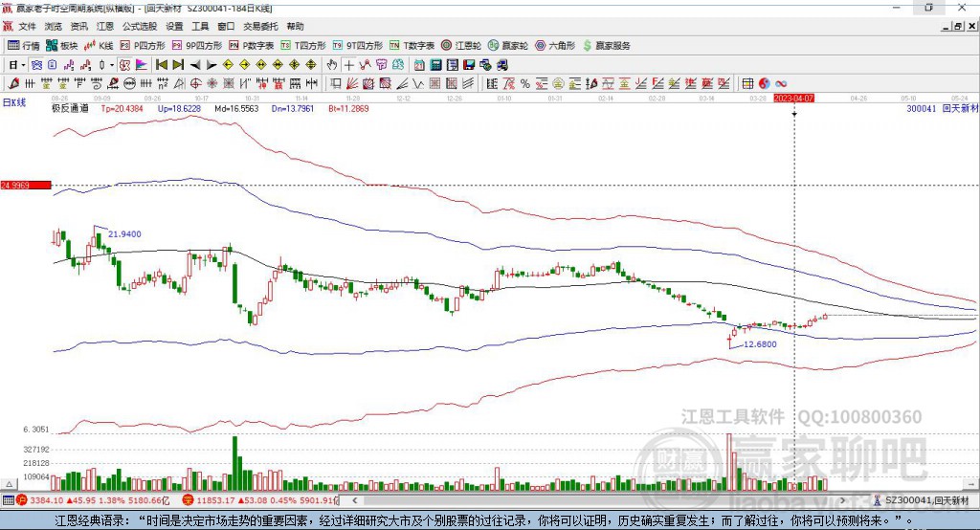Switch to the K线 chart view

pos(99,46)
